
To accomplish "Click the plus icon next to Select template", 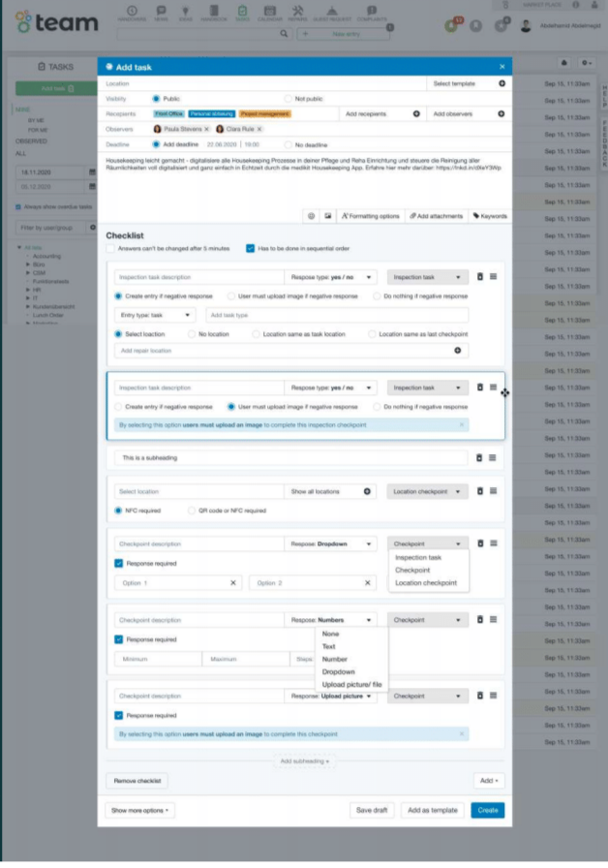I will pos(502,83).
